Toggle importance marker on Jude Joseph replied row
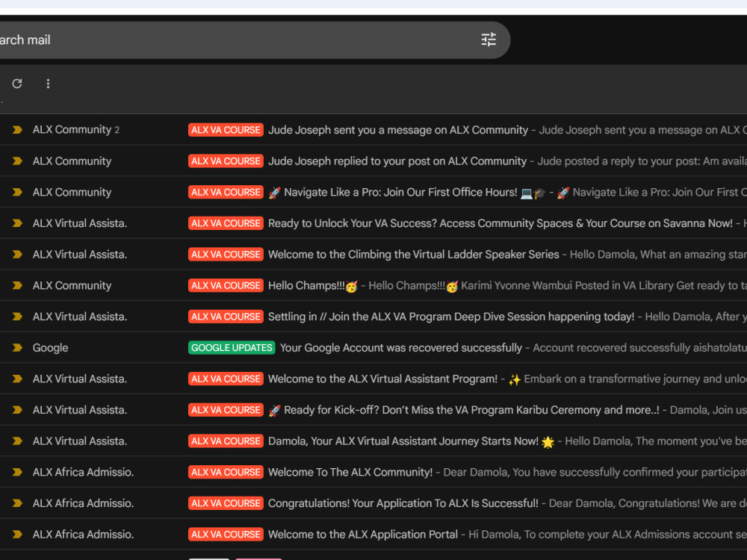Image resolution: width=747 pixels, height=560 pixels. pyautogui.click(x=18, y=161)
